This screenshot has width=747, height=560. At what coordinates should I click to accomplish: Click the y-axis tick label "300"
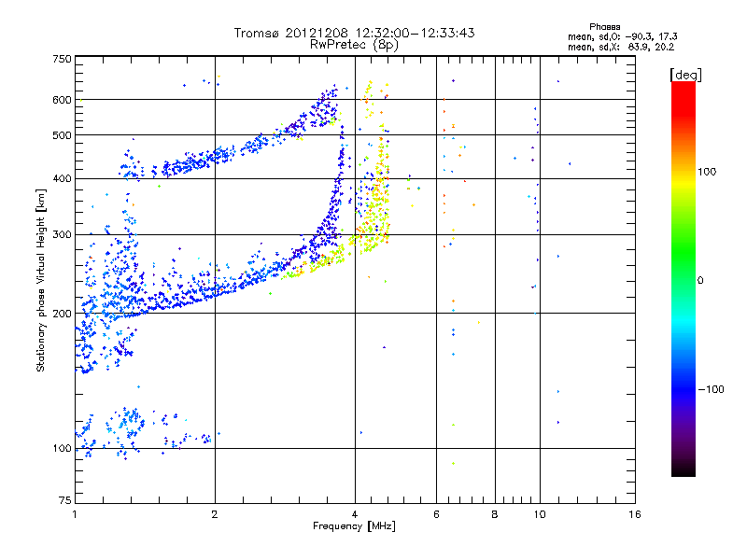pos(62,234)
